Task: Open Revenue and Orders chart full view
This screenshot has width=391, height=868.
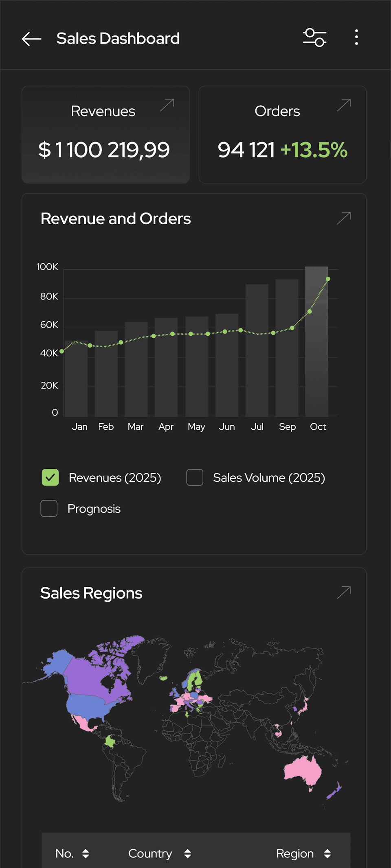Action: (344, 218)
